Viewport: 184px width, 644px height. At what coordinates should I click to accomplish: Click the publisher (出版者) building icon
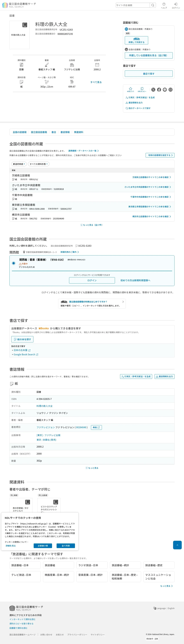coord(72,65)
